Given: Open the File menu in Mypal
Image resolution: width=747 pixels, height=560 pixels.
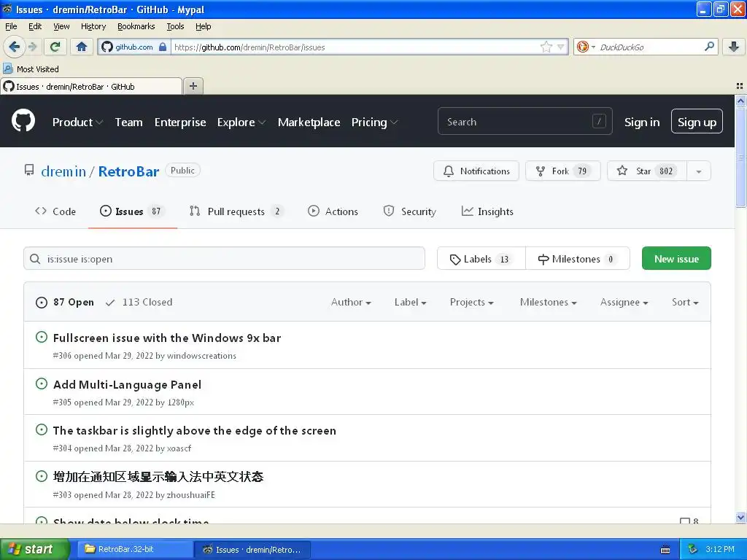Looking at the screenshot, I should (11, 26).
